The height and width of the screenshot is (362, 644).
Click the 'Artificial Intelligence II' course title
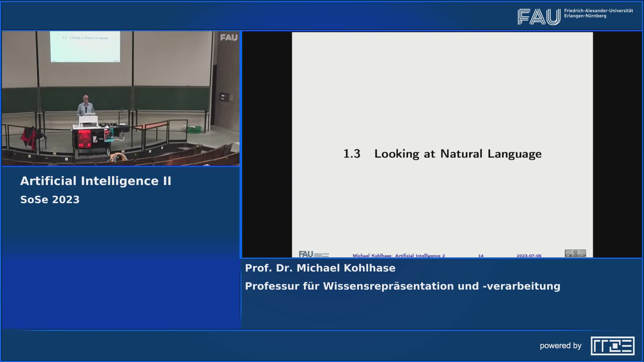96,181
